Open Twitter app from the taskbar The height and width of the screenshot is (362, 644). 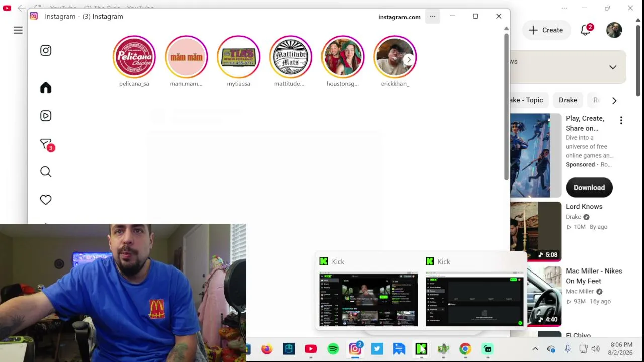coord(377,349)
